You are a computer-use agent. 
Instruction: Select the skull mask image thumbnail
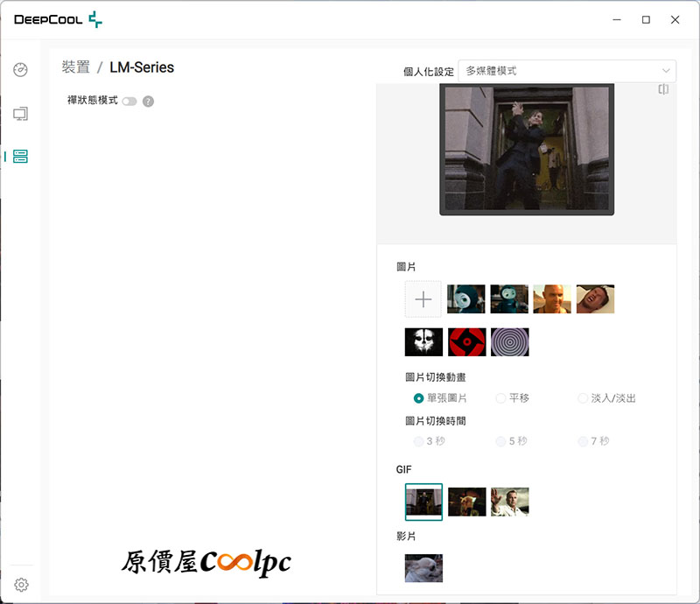[x=423, y=342]
